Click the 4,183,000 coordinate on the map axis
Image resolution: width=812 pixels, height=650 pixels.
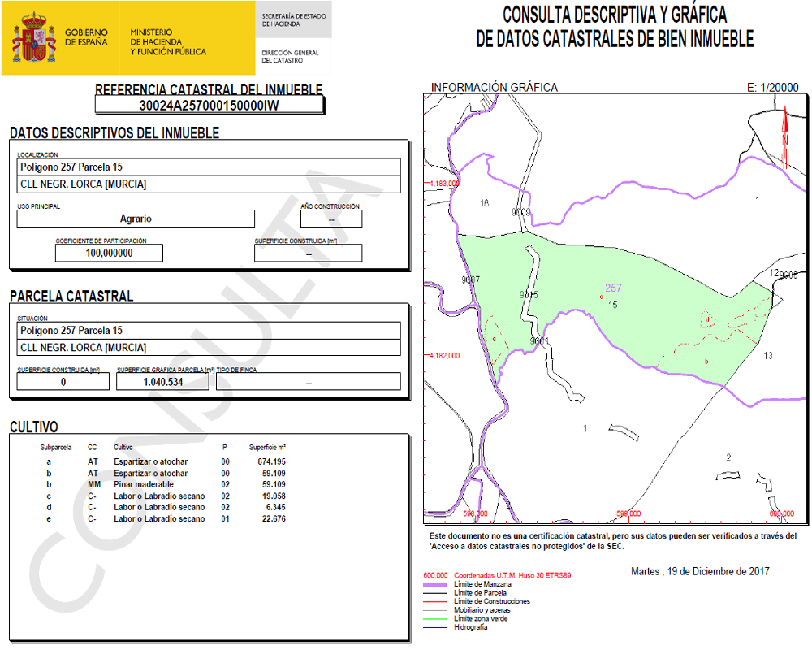[x=444, y=184]
